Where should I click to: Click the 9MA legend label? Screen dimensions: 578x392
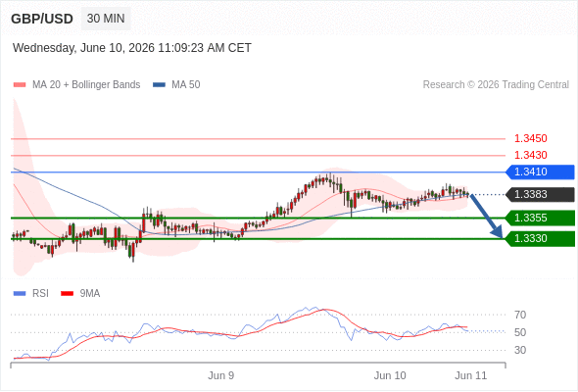pyautogui.click(x=90, y=294)
